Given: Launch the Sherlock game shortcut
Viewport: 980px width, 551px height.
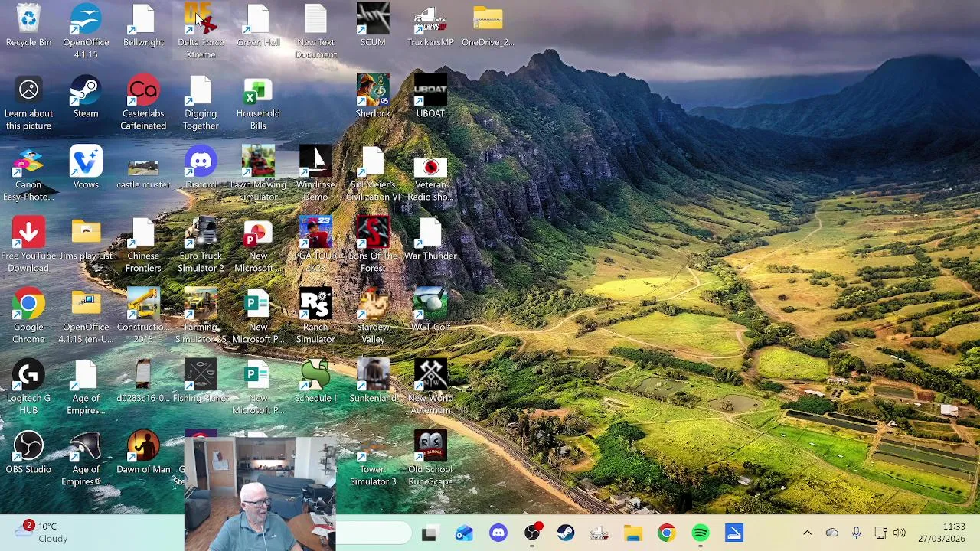Looking at the screenshot, I should click(x=373, y=96).
